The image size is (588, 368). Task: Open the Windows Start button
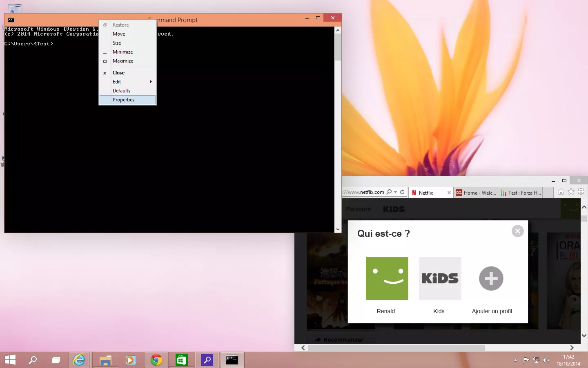coord(10,360)
